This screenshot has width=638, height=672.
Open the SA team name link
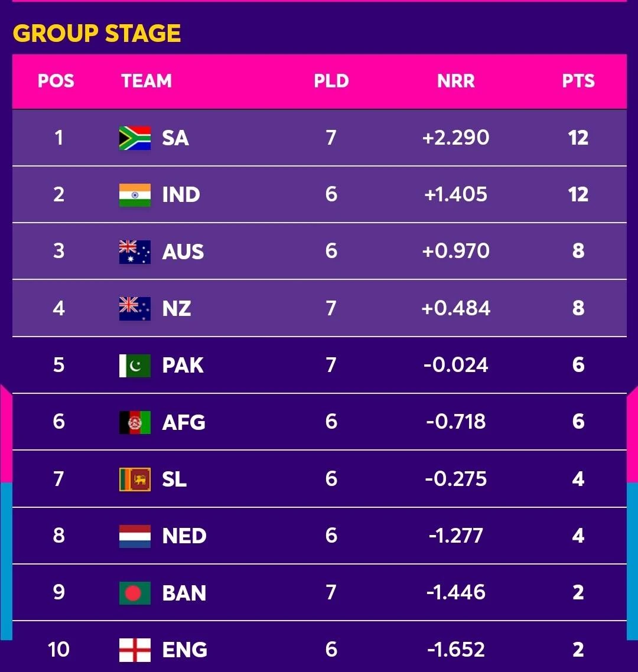(175, 138)
